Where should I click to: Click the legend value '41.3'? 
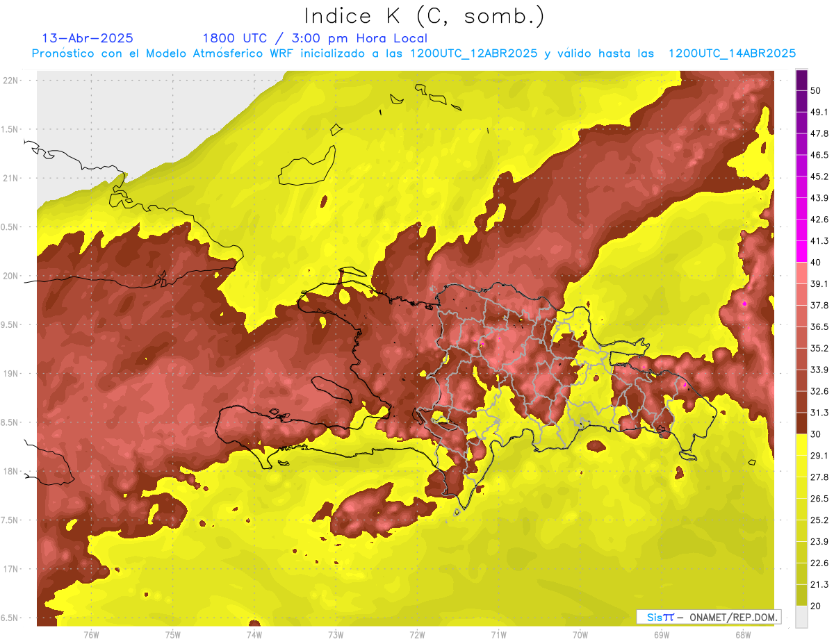click(819, 241)
